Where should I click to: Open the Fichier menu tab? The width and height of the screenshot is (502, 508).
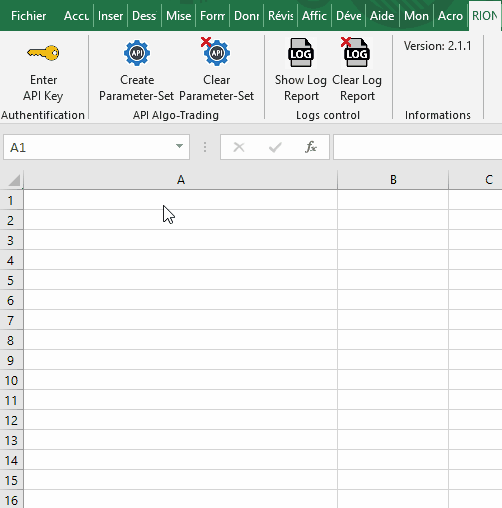coord(29,16)
